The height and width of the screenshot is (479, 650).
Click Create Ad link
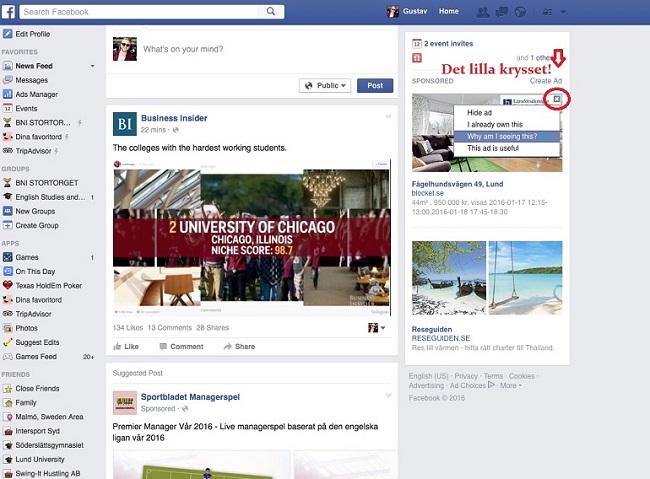click(x=546, y=81)
